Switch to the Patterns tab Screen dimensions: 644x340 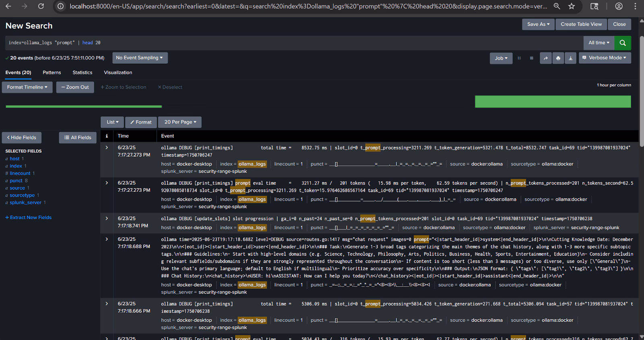tap(52, 73)
